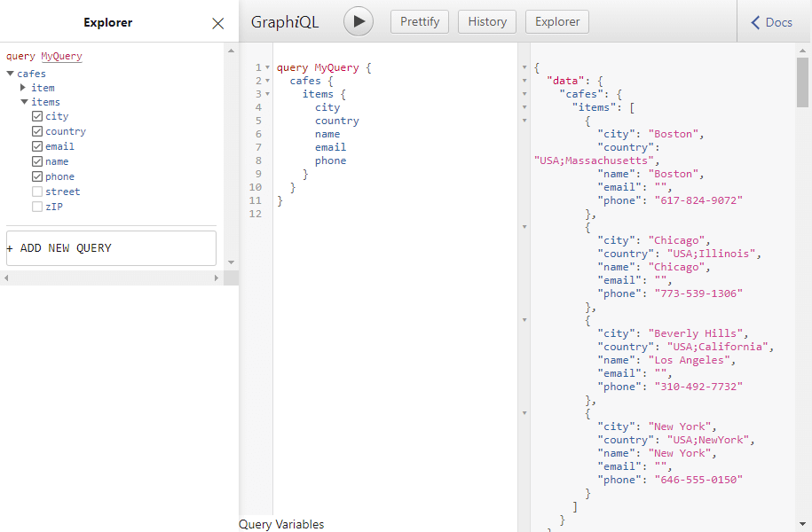
Task: Add a new query
Action: click(x=111, y=248)
